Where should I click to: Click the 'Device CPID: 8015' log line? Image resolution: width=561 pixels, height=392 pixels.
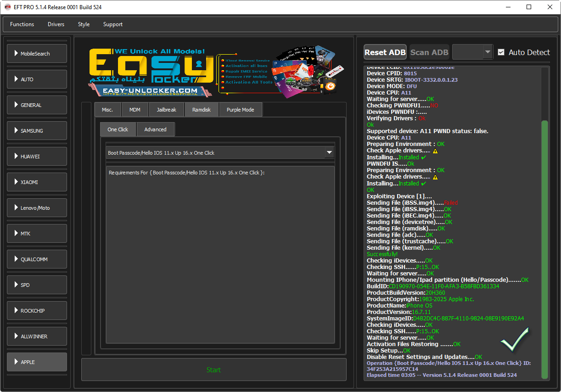pos(392,73)
